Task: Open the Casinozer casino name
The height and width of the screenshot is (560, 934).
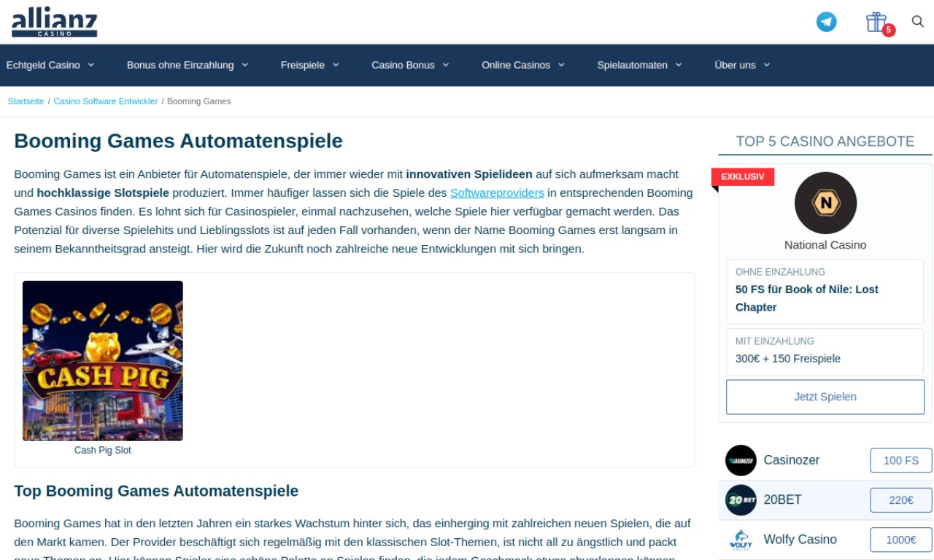Action: (x=792, y=460)
